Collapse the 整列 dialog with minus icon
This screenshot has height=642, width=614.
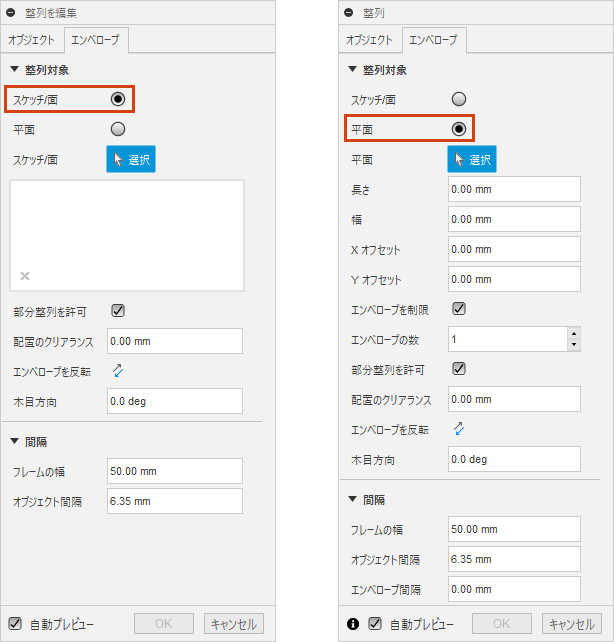(349, 13)
